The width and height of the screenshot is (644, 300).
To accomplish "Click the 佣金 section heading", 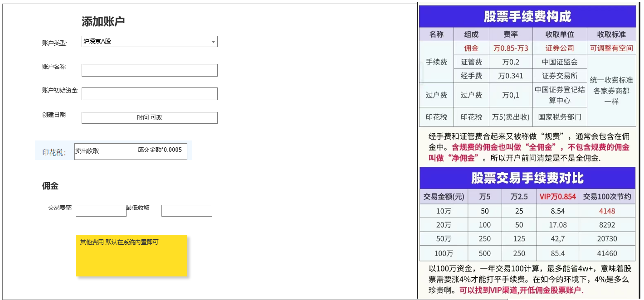I will click(50, 186).
